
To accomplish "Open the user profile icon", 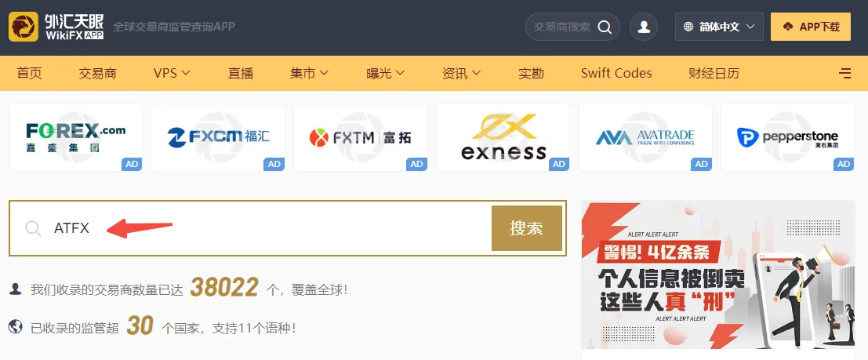I will pos(644,27).
